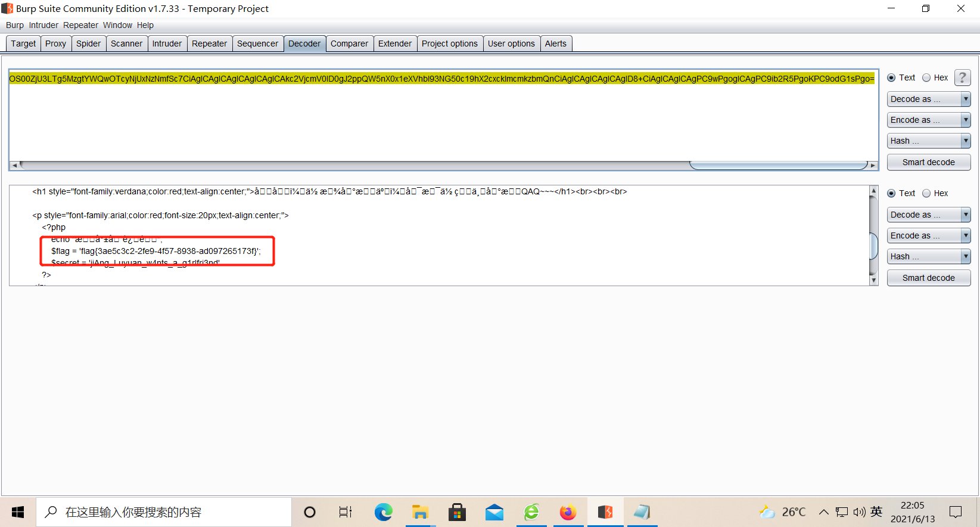
Task: Switch to the Sequencer tab
Action: point(258,44)
